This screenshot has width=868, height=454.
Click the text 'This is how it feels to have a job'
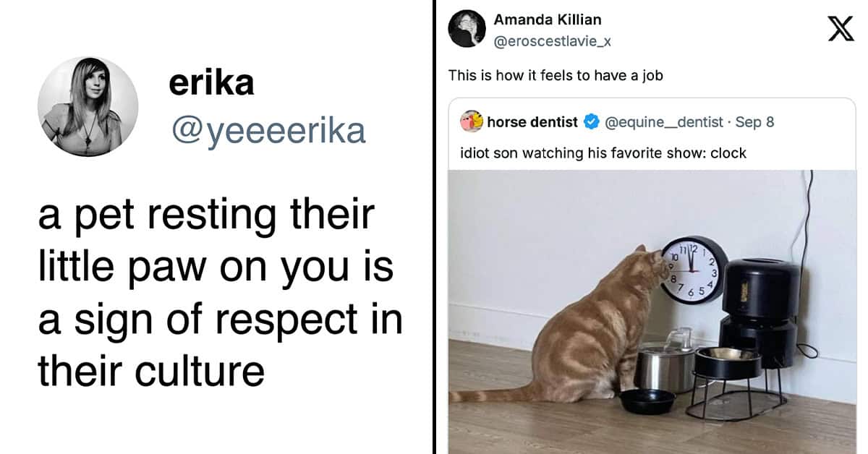(556, 75)
